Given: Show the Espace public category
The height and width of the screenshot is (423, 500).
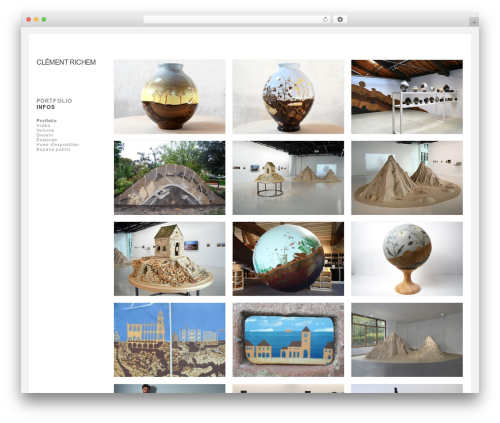Looking at the screenshot, I should tap(53, 149).
